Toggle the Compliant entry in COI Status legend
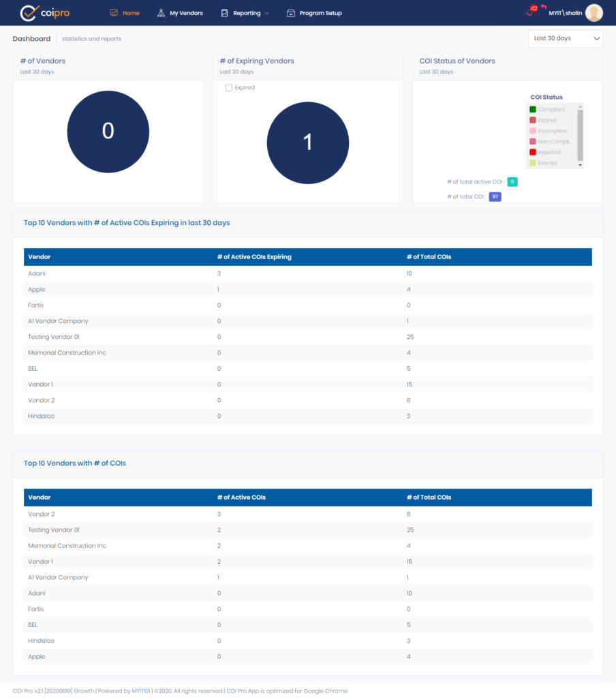616x698 pixels. point(549,109)
